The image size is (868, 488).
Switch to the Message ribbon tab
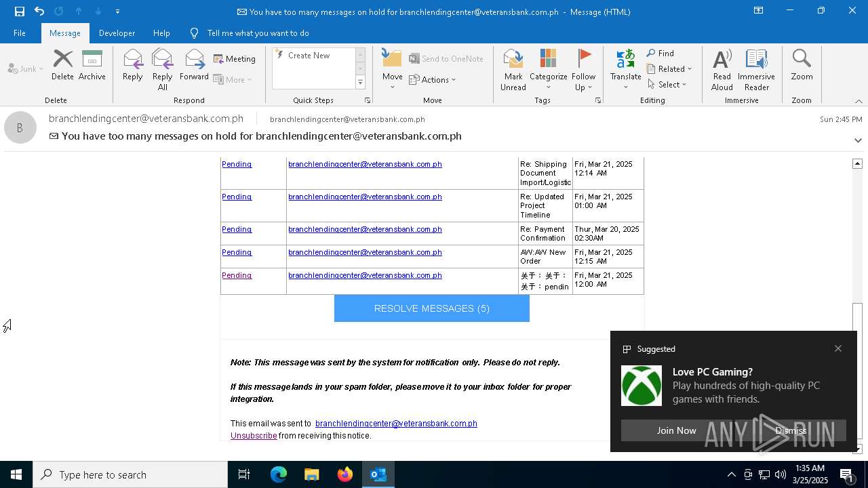coord(65,33)
